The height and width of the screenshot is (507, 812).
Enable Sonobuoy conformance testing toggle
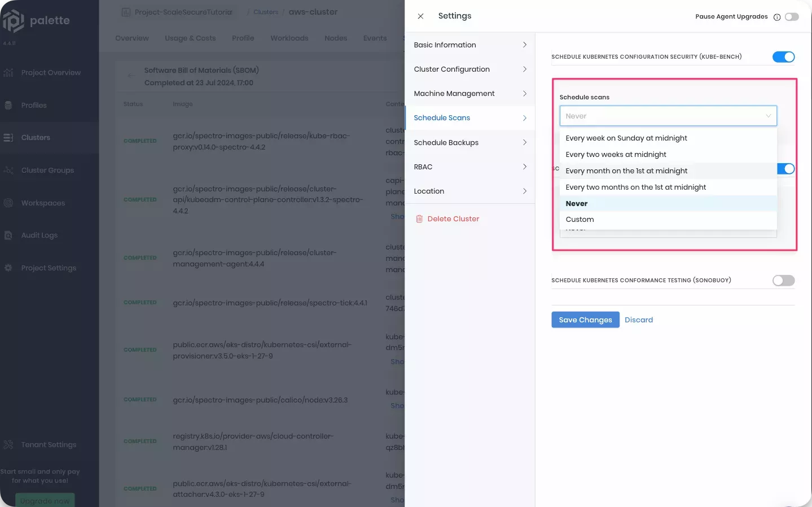point(783,281)
